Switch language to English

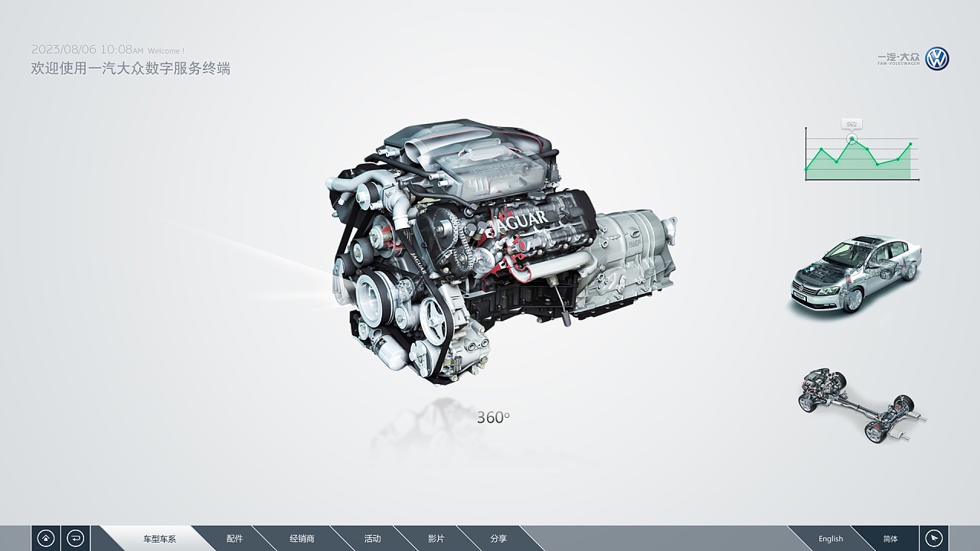pyautogui.click(x=830, y=539)
